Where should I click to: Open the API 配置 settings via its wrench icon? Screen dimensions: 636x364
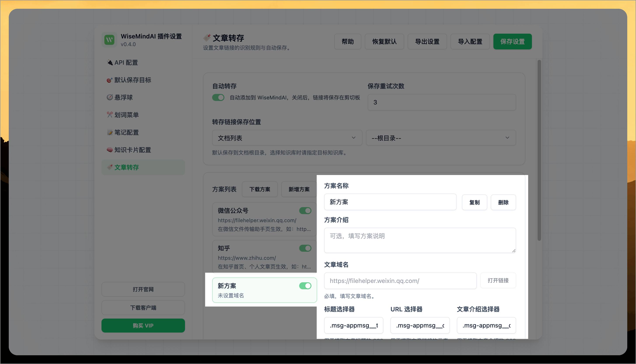(110, 62)
